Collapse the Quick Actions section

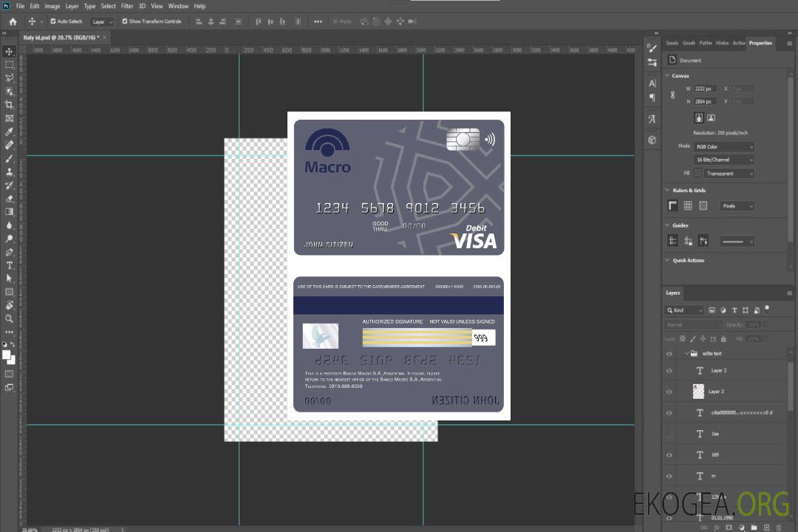(x=667, y=260)
